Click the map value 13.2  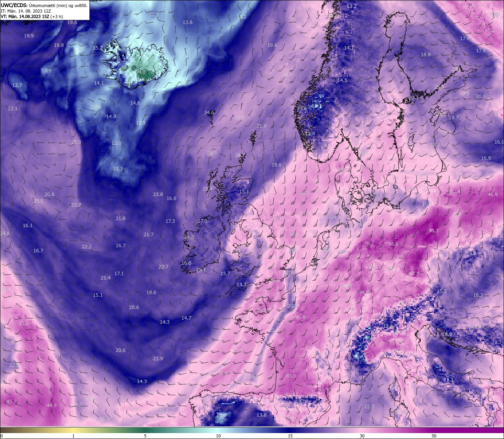352,6
